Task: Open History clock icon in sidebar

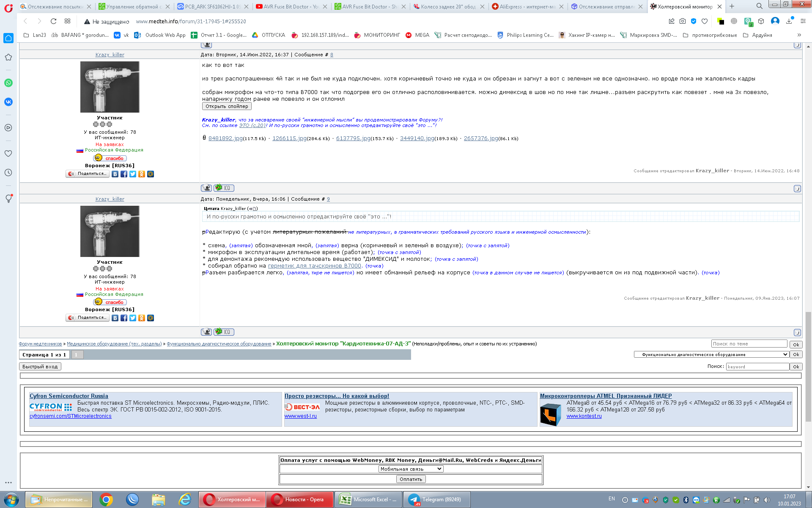Action: tap(8, 173)
